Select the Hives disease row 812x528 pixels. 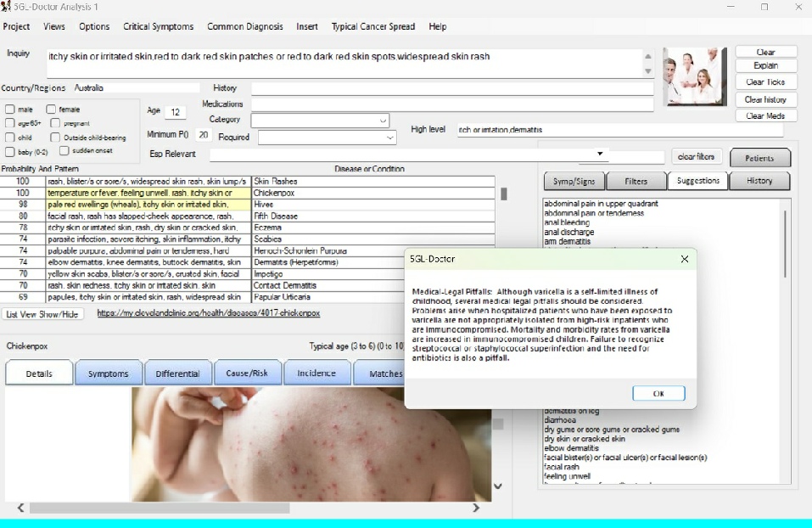click(248, 204)
